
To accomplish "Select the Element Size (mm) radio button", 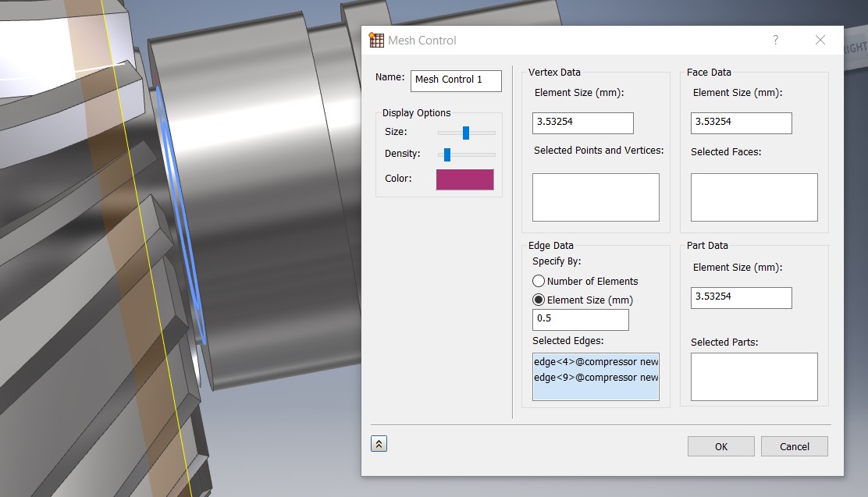I will (x=539, y=300).
